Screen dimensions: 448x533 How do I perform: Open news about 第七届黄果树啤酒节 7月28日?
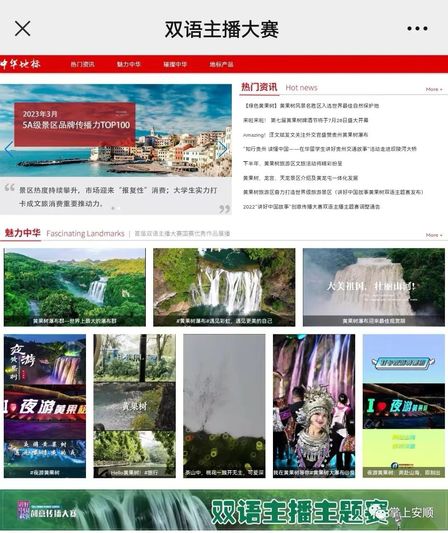[306, 120]
